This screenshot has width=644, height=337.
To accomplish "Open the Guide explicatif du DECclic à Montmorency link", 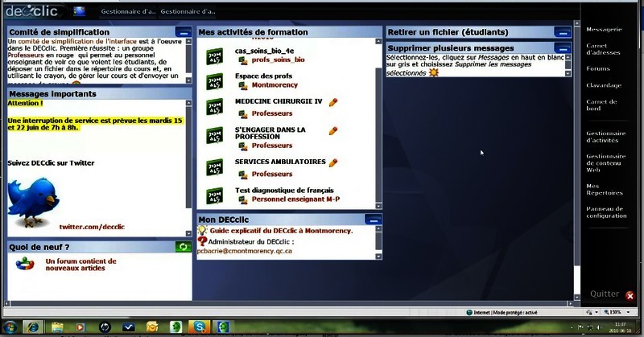I will pyautogui.click(x=281, y=231).
